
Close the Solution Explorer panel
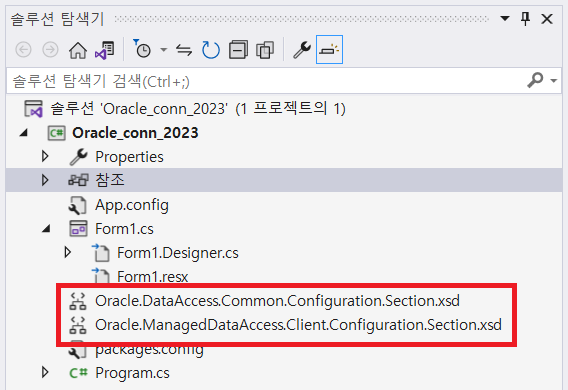pyautogui.click(x=547, y=19)
